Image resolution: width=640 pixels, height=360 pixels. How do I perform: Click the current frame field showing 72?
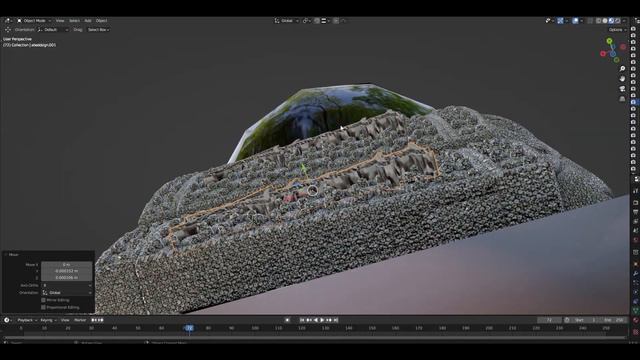coord(549,320)
